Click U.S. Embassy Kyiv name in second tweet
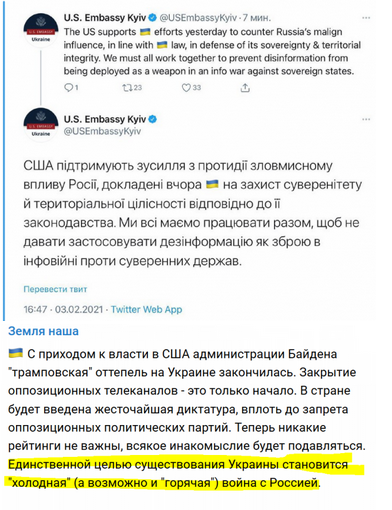This screenshot has height=510, width=392. (105, 119)
